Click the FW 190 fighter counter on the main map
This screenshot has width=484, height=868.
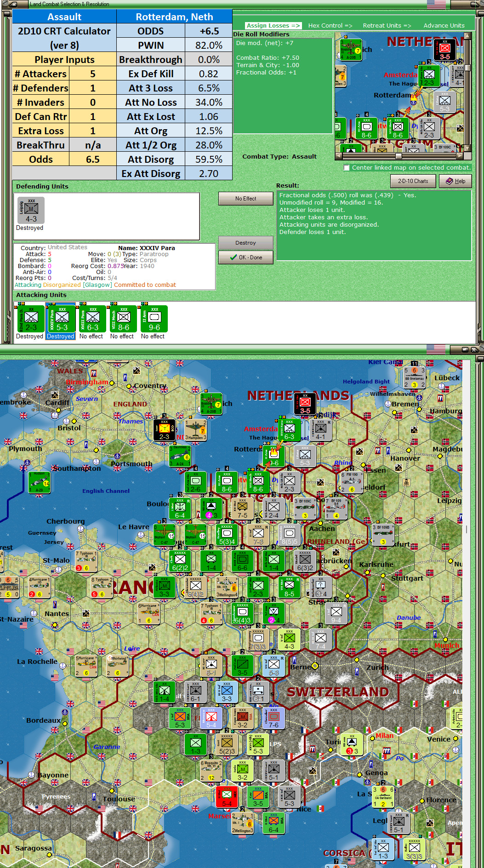(352, 482)
